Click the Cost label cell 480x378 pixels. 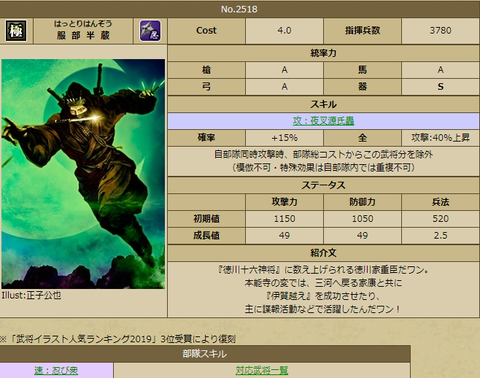click(x=206, y=31)
